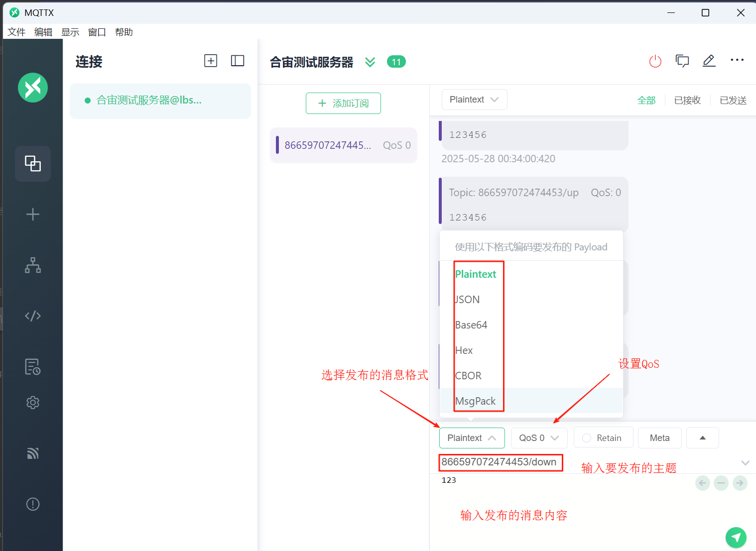
Task: Expand connection details with the double chevron
Action: 370,62
